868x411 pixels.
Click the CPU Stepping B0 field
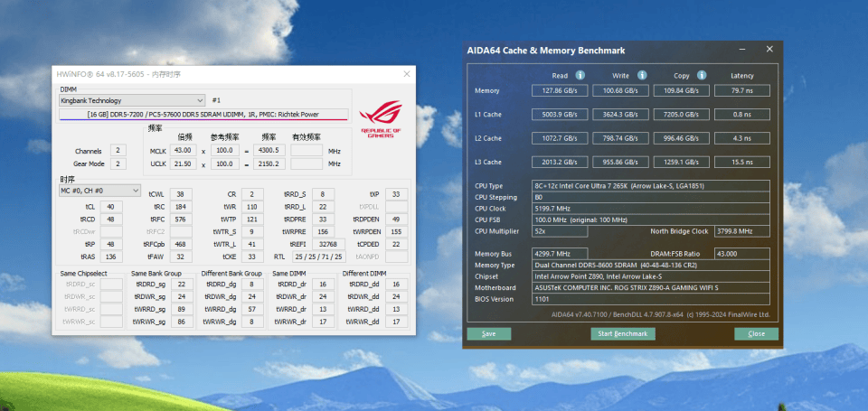(651, 198)
